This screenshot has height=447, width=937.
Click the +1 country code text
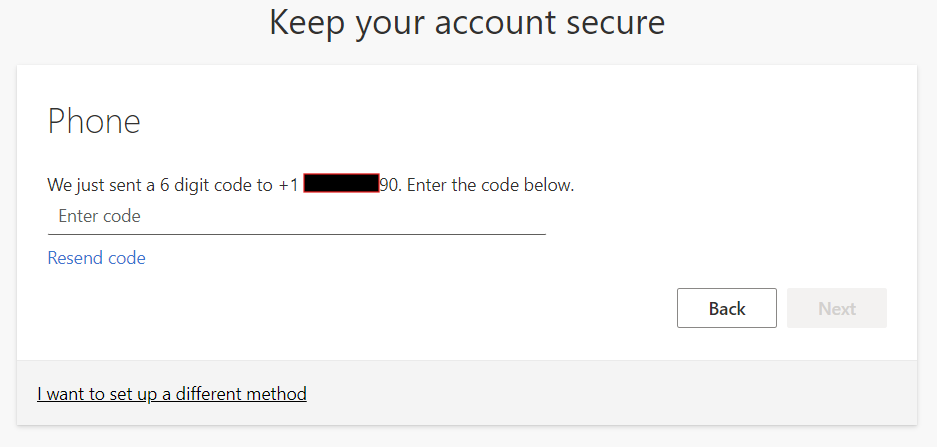pyautogui.click(x=288, y=185)
